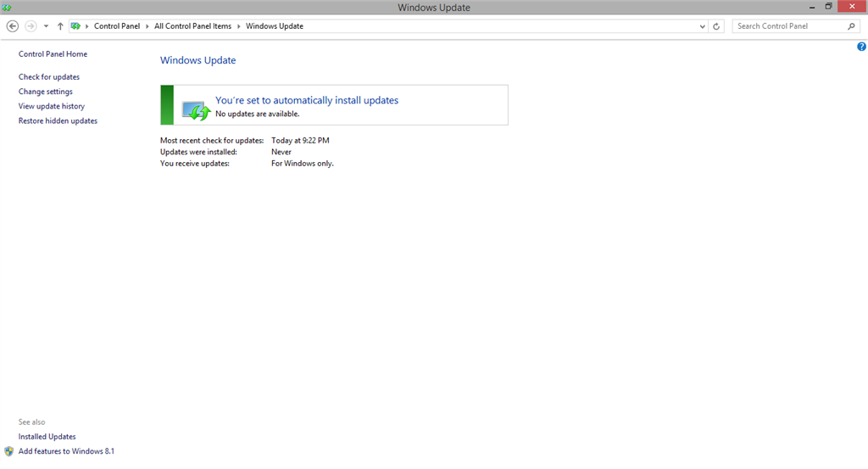The width and height of the screenshot is (868, 469).
Task: Click 'Most recent check for updates:' label
Action: click(212, 141)
